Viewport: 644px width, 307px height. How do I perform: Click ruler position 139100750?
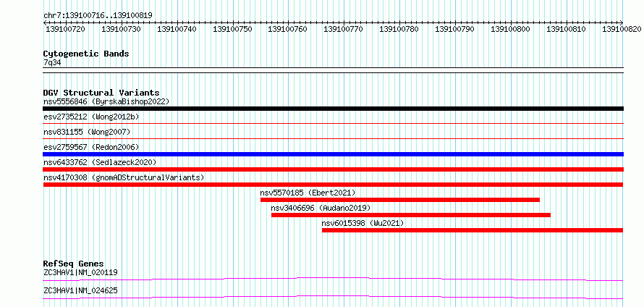coord(232,29)
